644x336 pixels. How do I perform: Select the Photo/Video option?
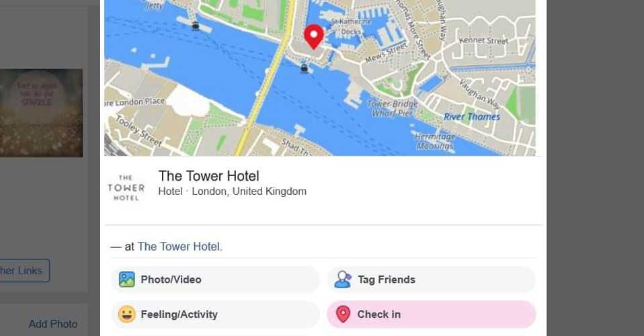point(215,280)
